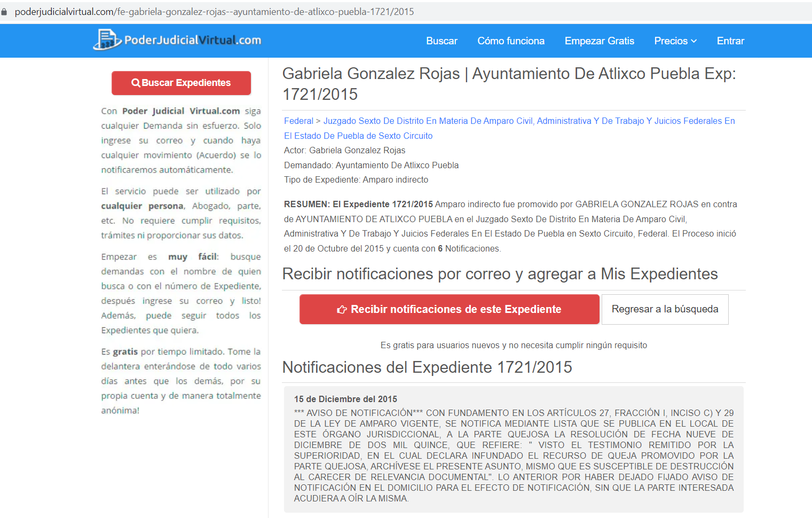Open the Federal breadcrumb link

(x=298, y=121)
